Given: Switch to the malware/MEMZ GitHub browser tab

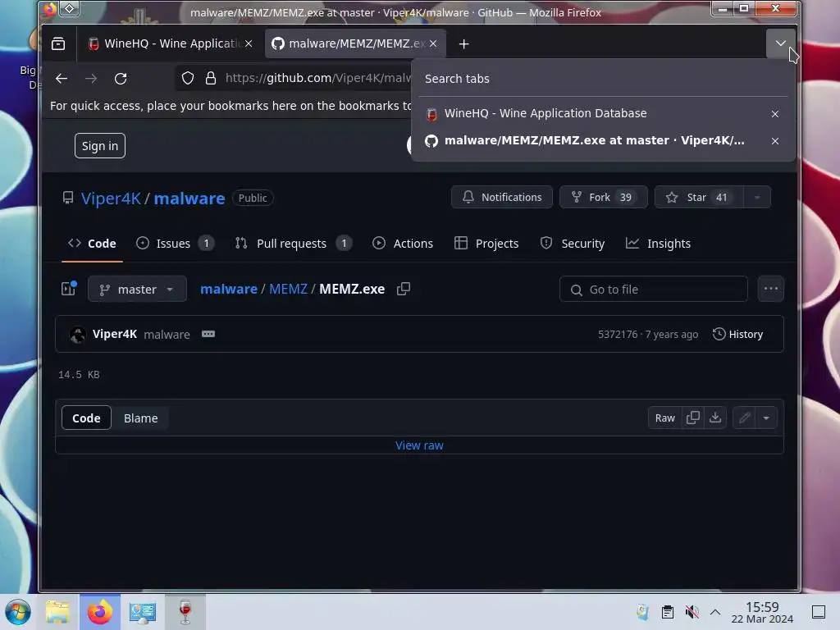Looking at the screenshot, I should (x=355, y=44).
